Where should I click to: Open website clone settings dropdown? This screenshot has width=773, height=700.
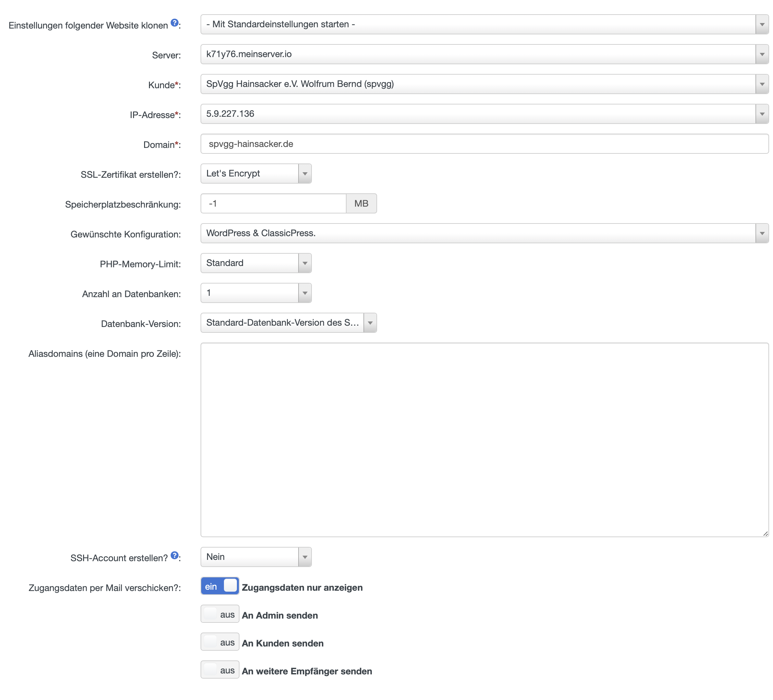[x=484, y=24]
